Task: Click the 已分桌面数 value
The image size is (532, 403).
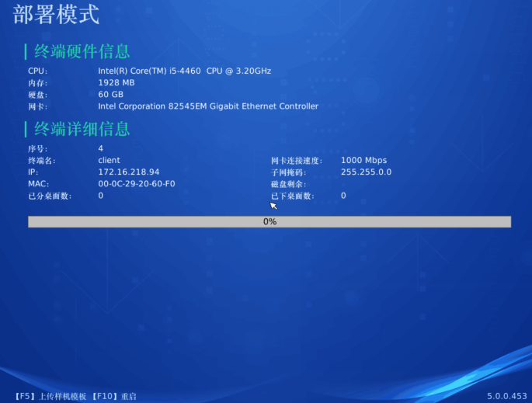Action: pos(101,196)
